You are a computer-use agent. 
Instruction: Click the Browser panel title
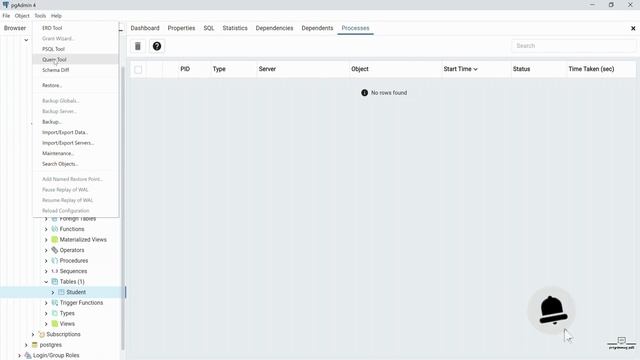point(15,28)
